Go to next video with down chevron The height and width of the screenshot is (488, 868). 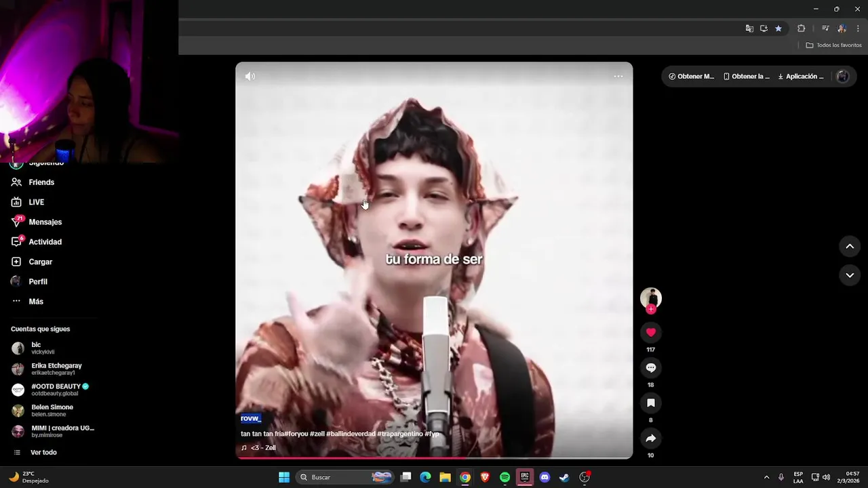coord(850,275)
